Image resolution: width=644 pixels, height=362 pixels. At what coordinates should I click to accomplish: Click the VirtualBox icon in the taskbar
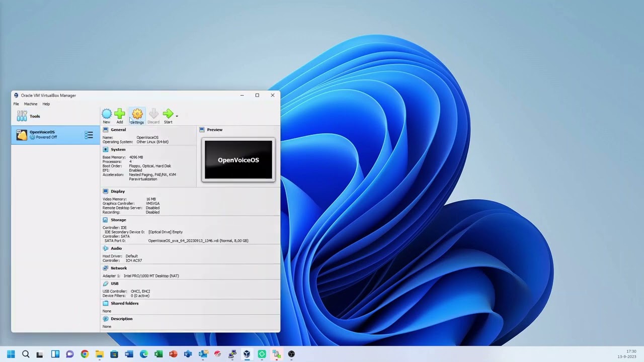(x=247, y=354)
